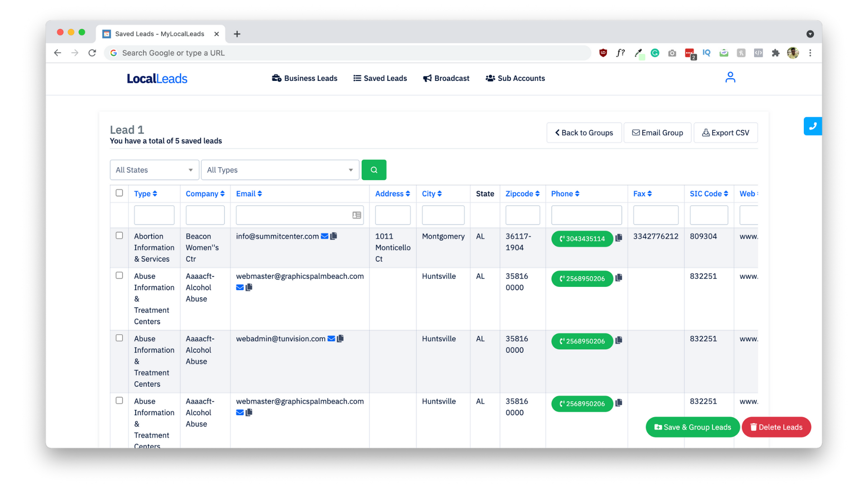
Task: Click the green search magnifier button
Action: tap(373, 170)
